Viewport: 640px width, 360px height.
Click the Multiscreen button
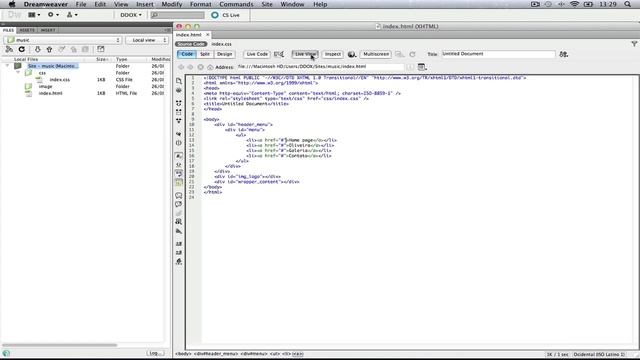click(x=376, y=54)
